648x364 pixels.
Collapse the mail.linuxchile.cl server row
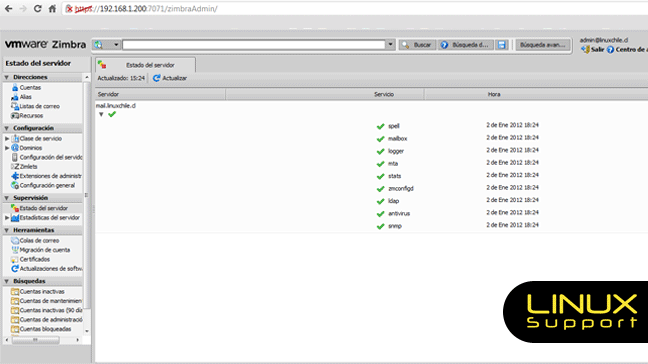[101, 114]
